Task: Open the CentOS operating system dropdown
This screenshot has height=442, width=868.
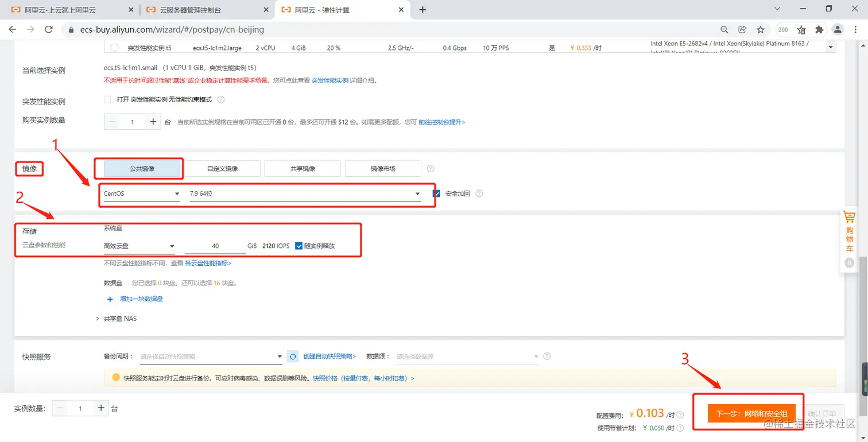Action: [141, 194]
